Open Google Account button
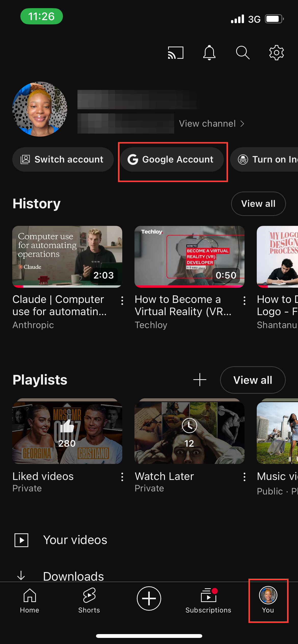The width and height of the screenshot is (298, 644). [172, 159]
